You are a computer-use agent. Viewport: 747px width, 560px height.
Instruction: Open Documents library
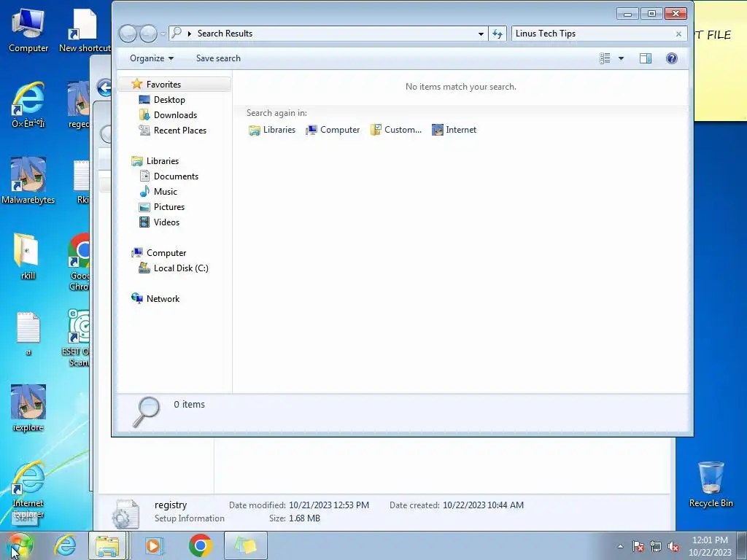(176, 176)
